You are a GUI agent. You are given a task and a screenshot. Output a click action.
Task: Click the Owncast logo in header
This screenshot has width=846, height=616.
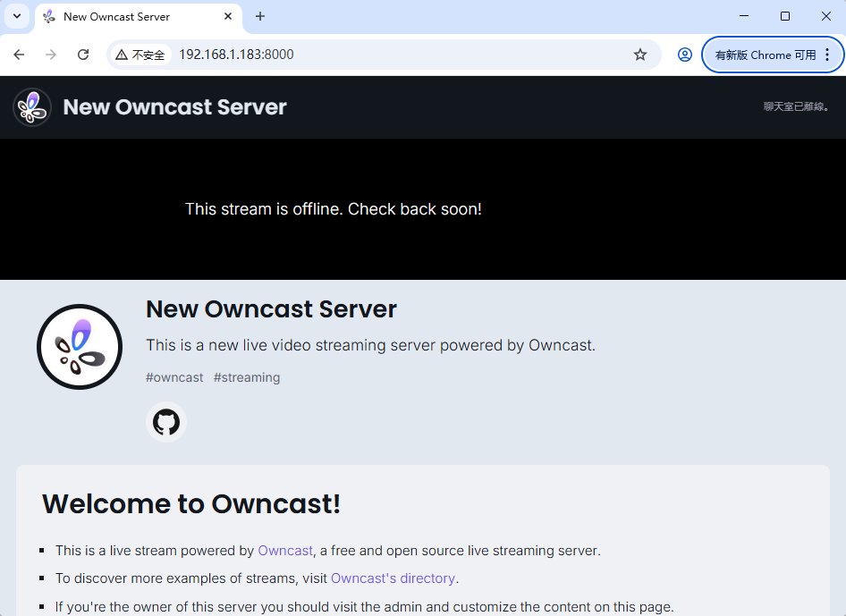[32, 107]
